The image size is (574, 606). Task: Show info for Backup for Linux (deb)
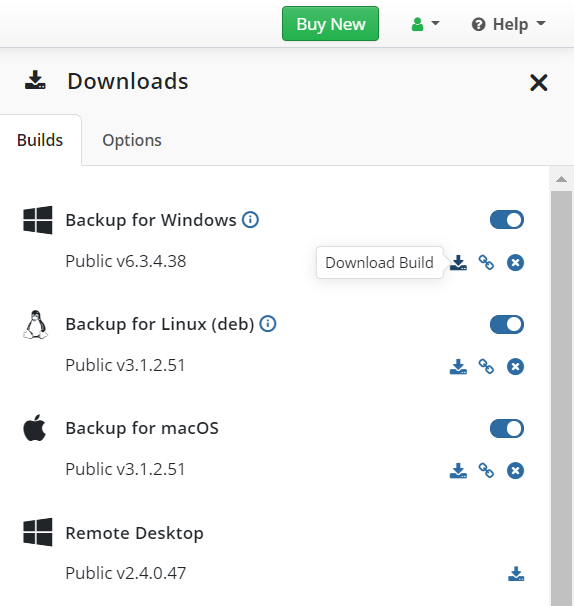[267, 323]
